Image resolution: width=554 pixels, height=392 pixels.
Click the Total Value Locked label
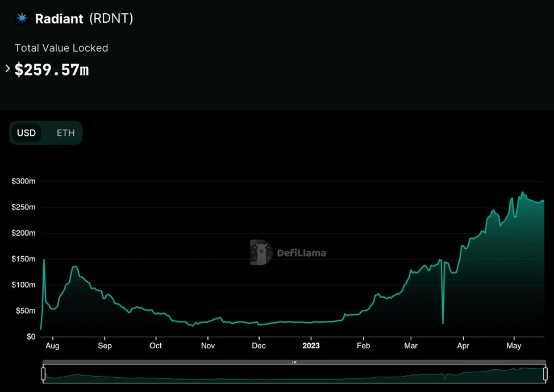click(x=61, y=48)
